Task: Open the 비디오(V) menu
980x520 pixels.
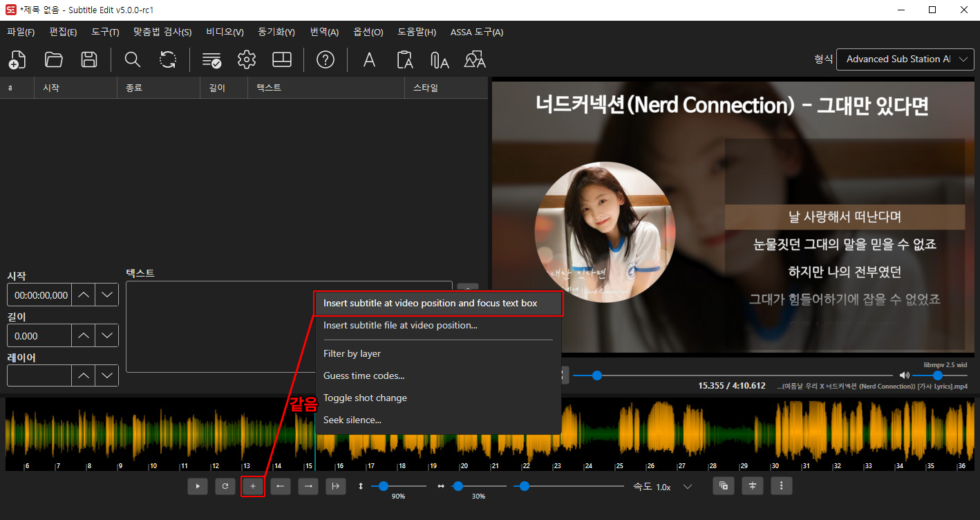Action: pos(225,32)
